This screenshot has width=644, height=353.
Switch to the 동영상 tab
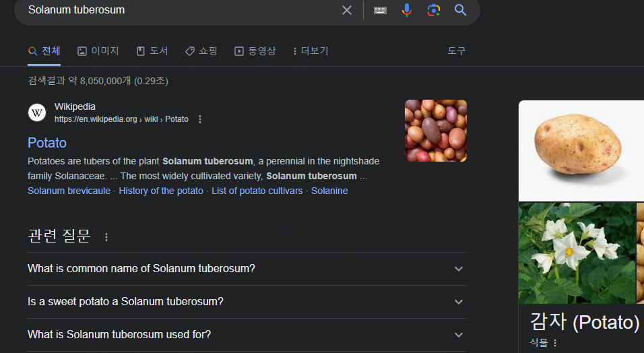click(x=255, y=51)
